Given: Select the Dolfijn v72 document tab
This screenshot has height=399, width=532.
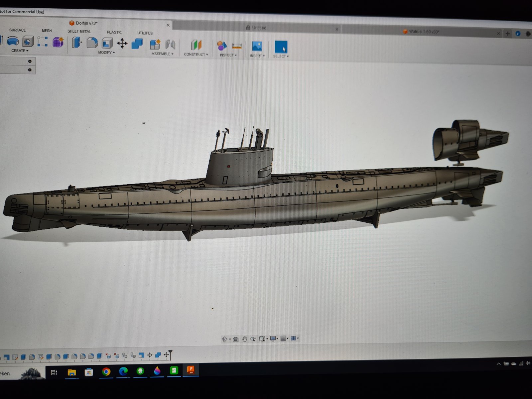Looking at the screenshot, I should (x=86, y=23).
